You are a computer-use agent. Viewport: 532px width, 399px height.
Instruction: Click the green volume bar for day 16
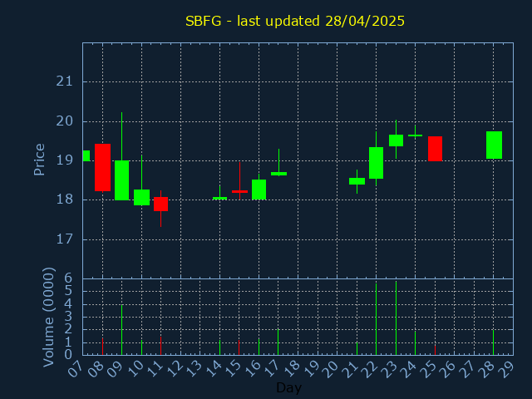[x=259, y=346]
